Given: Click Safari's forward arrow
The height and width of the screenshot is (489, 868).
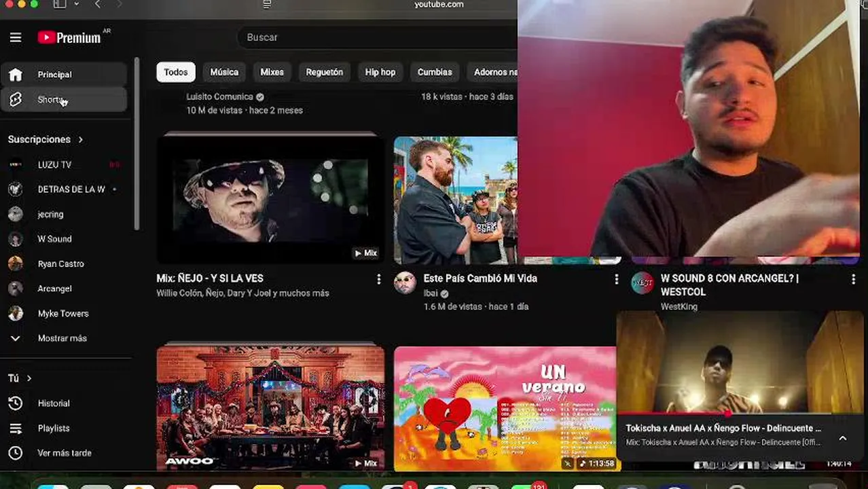Looking at the screenshot, I should click(x=120, y=4).
